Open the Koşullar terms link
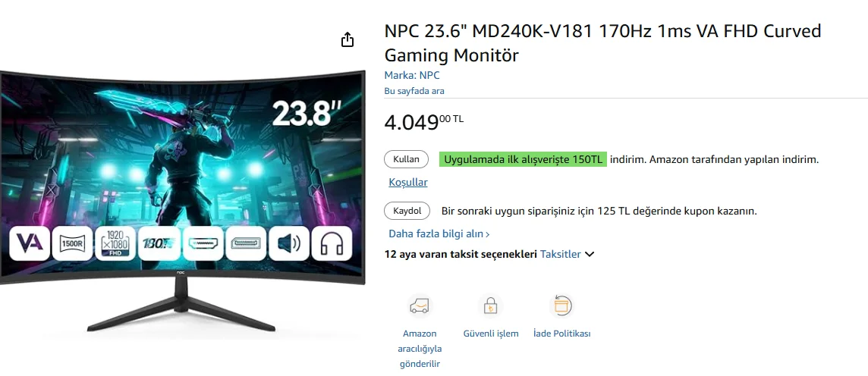 pyautogui.click(x=408, y=182)
